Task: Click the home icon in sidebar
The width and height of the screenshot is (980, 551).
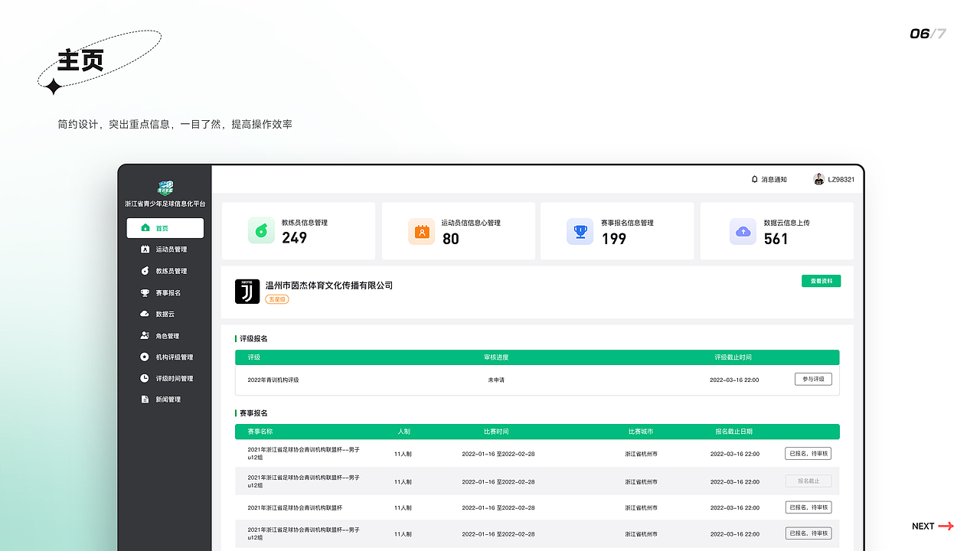Action: coord(145,228)
